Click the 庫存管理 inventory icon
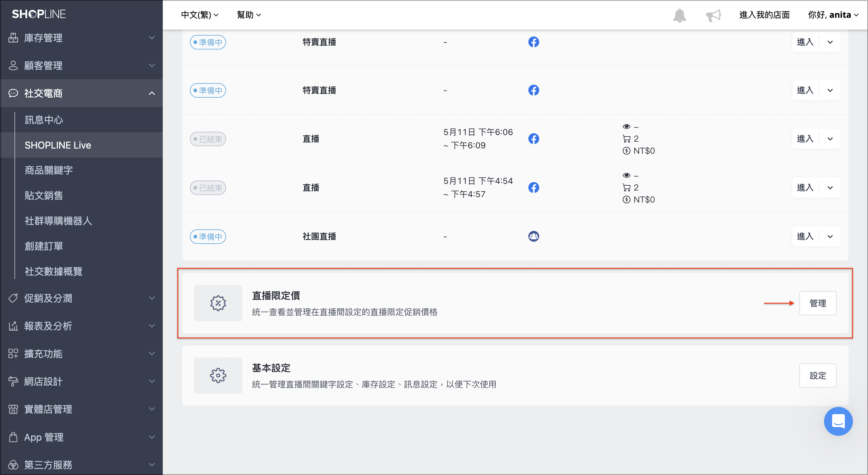The width and height of the screenshot is (868, 475). point(13,38)
